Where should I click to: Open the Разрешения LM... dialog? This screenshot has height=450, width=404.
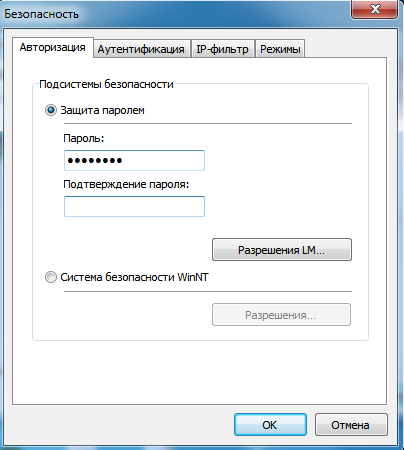tap(282, 250)
